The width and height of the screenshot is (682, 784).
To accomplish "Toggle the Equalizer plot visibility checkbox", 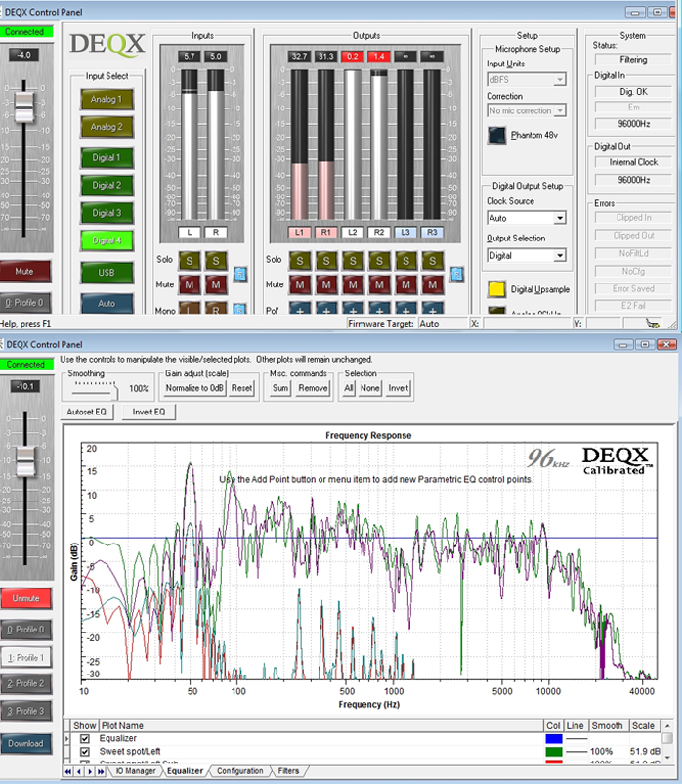I will point(84,738).
